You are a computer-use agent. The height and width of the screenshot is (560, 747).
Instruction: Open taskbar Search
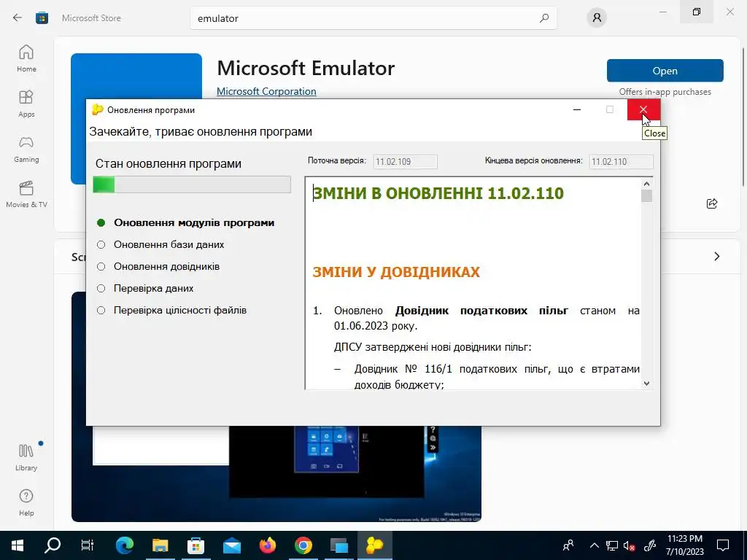(x=53, y=545)
